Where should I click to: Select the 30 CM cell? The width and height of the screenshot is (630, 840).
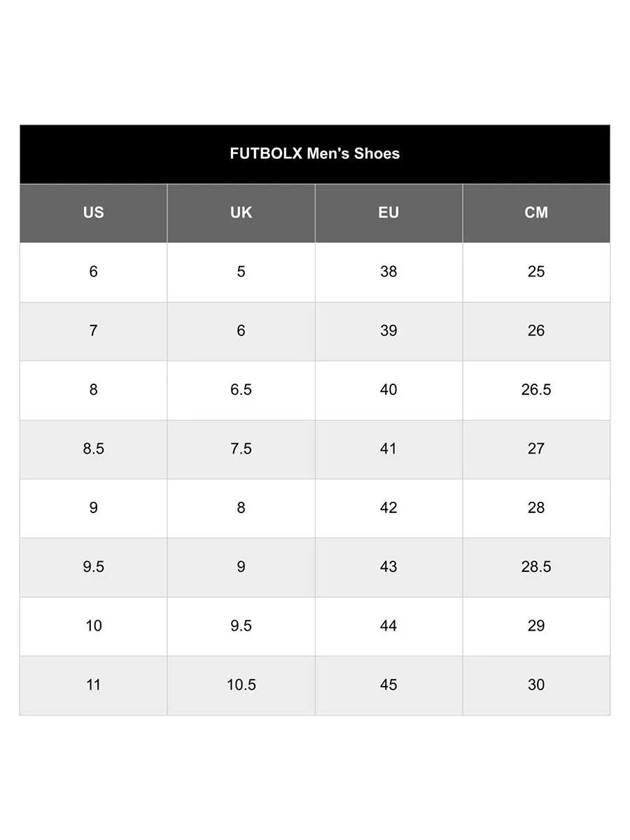click(536, 685)
